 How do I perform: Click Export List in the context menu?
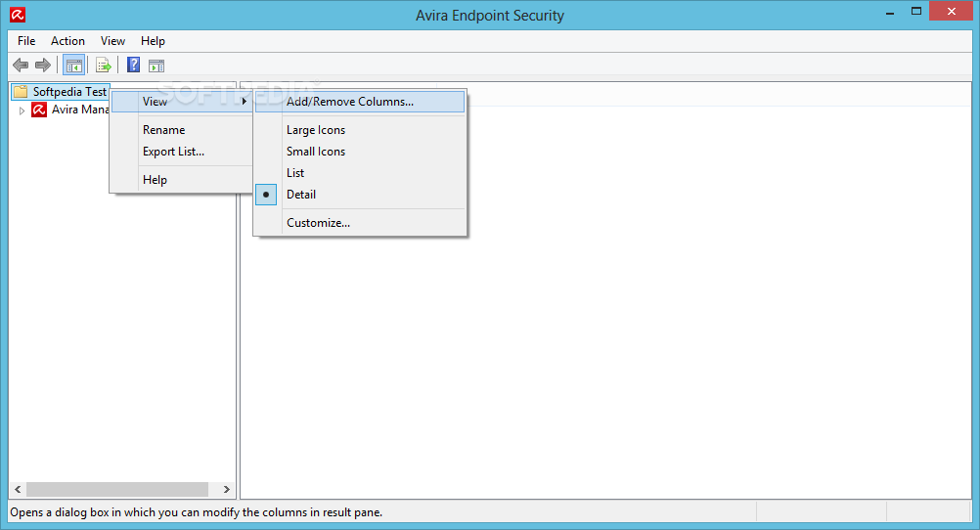point(173,152)
